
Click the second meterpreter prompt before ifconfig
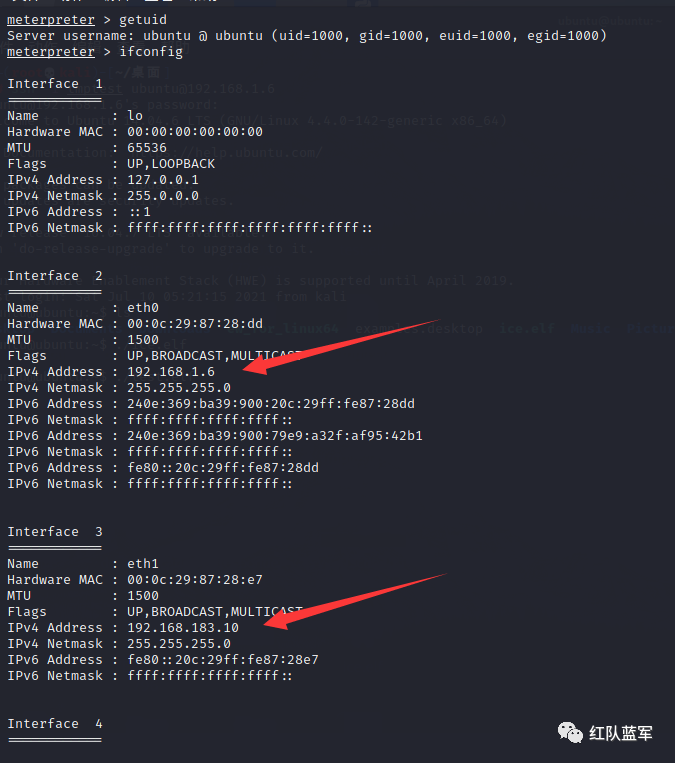click(51, 52)
